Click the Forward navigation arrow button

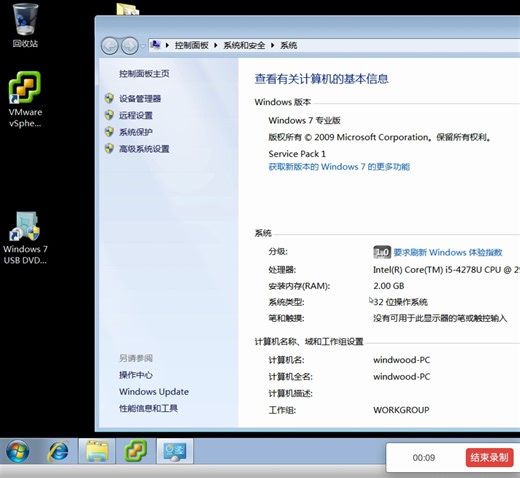point(130,46)
